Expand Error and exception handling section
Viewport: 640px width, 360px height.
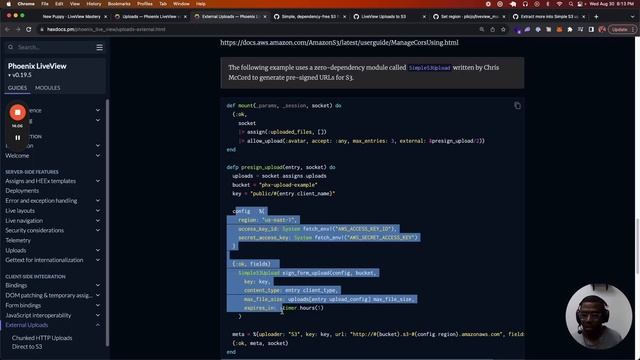98,201
